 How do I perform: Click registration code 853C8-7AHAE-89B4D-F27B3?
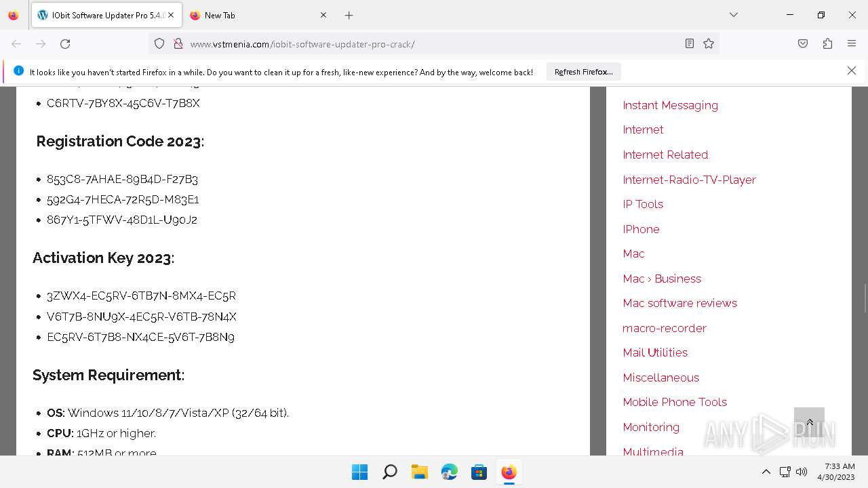(122, 179)
